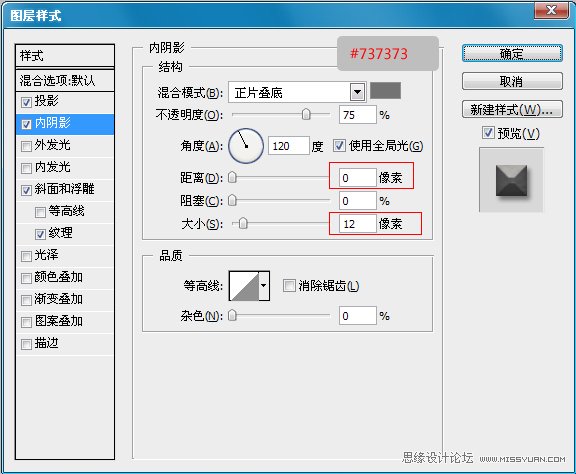Enable the 等高线 sub-option checkbox
Viewport: 576px width, 474px height.
click(40, 212)
